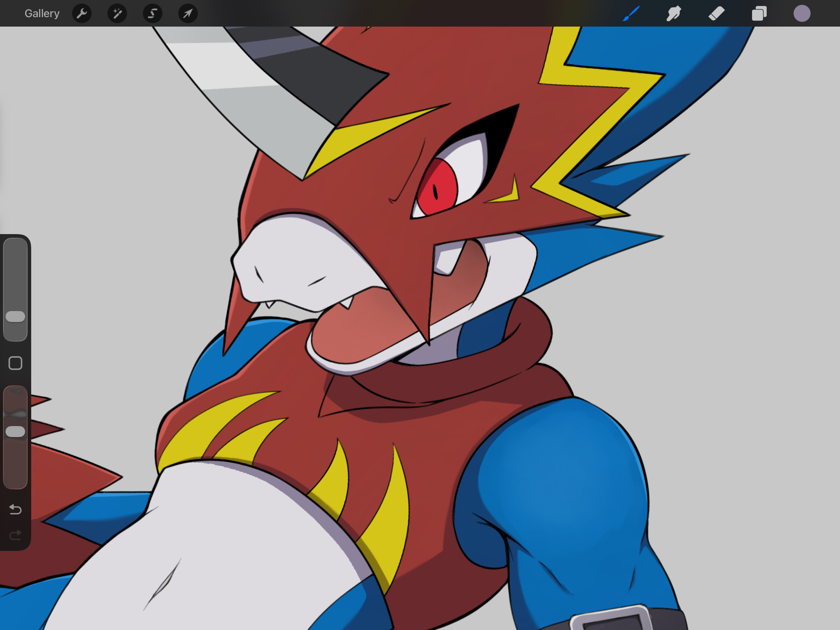Open the Actions wrench menu

click(x=82, y=13)
